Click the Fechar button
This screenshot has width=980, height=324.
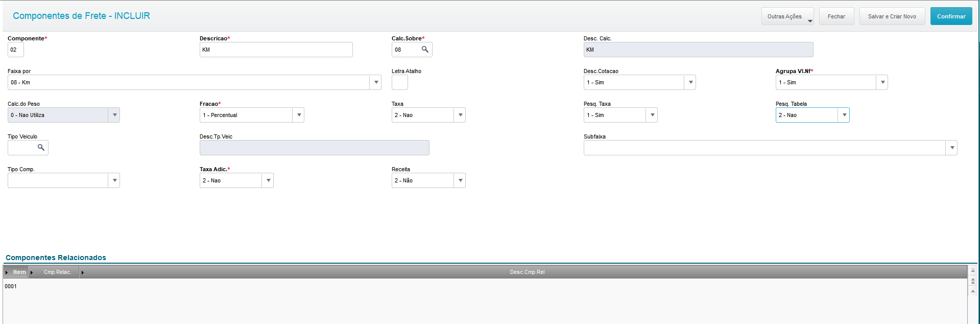[x=836, y=16]
